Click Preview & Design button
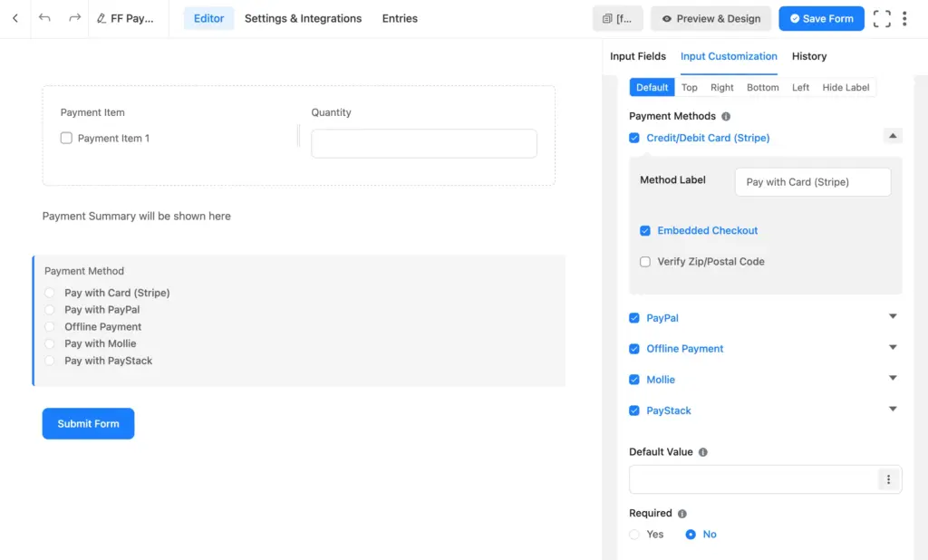The width and height of the screenshot is (928, 560). pos(710,19)
